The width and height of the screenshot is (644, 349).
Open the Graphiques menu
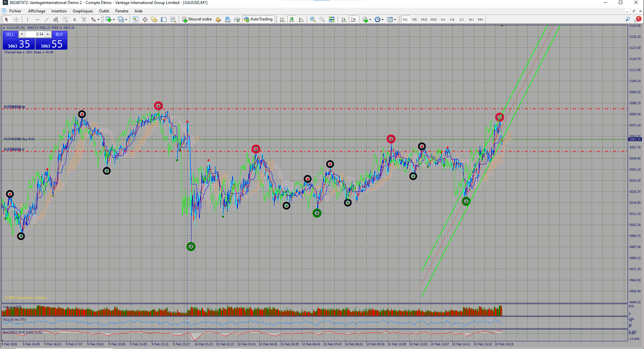tap(83, 11)
